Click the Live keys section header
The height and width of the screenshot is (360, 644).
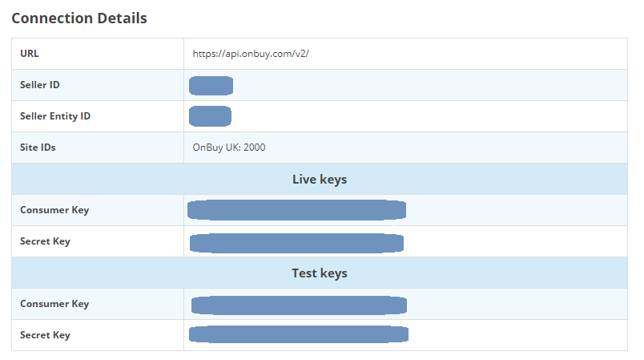[319, 179]
